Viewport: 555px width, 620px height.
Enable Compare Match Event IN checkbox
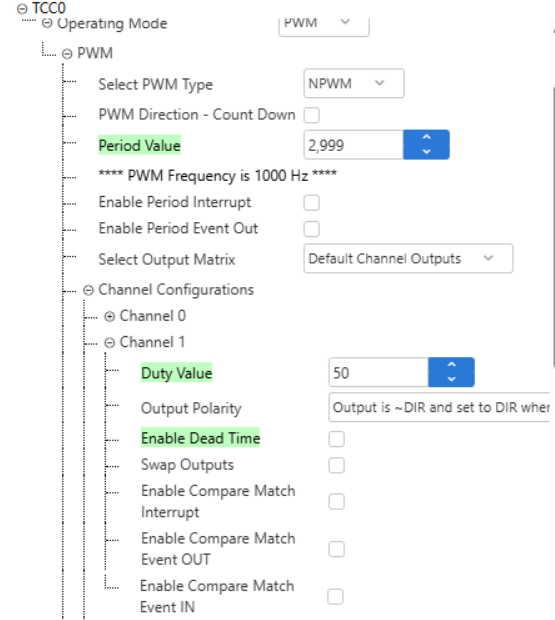[335, 597]
